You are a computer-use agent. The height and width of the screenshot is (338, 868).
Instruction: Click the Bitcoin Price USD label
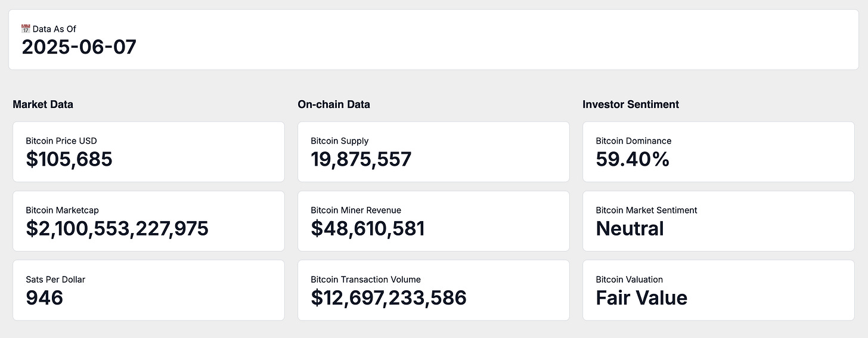61,141
